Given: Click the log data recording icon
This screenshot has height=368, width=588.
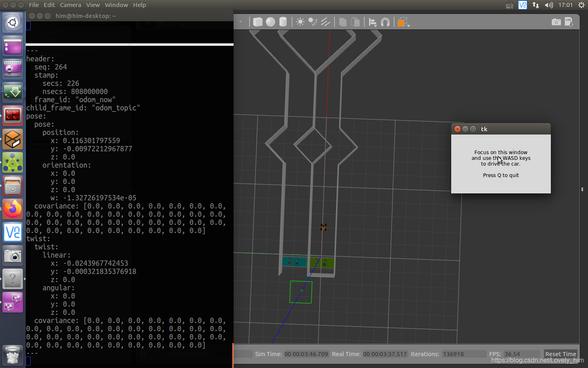Looking at the screenshot, I should tap(569, 22).
